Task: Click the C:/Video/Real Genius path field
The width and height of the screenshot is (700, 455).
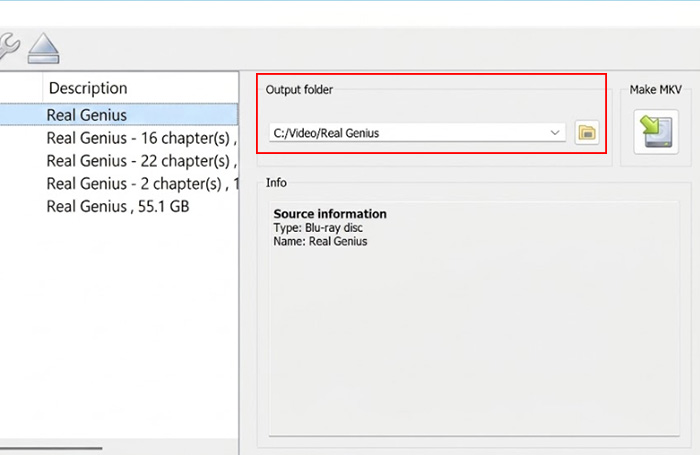Action: 417,133
